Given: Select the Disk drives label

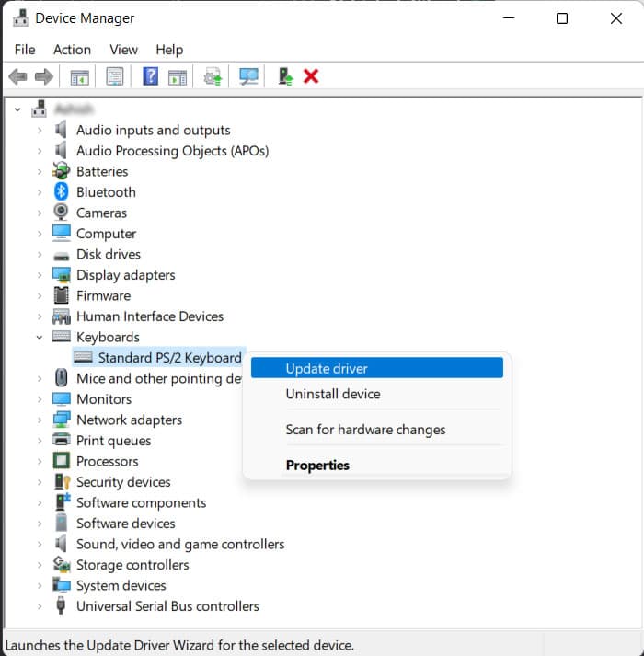Looking at the screenshot, I should 109,254.
